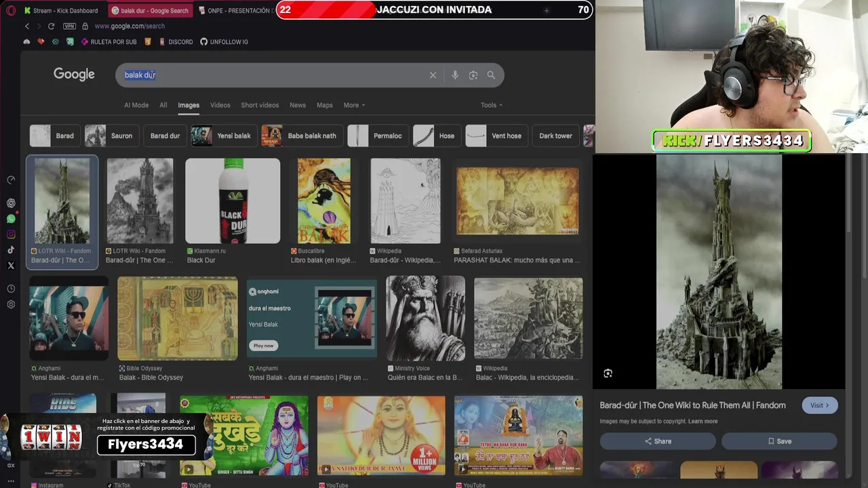
Task: Start voice search with microphone icon
Action: [x=455, y=75]
